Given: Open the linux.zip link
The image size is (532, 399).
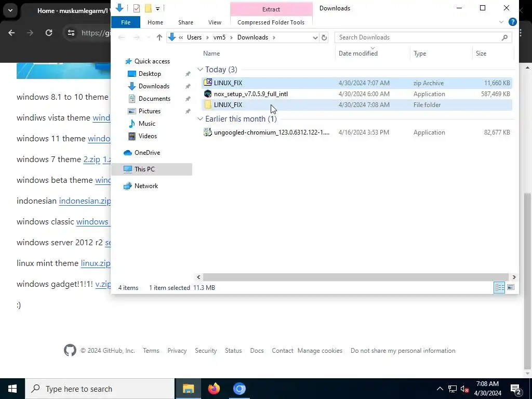Looking at the screenshot, I should 96,263.
